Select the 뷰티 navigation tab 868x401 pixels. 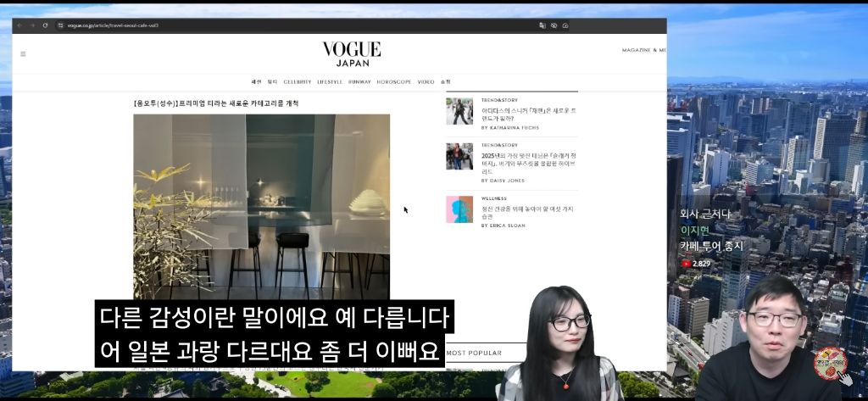[x=272, y=81]
